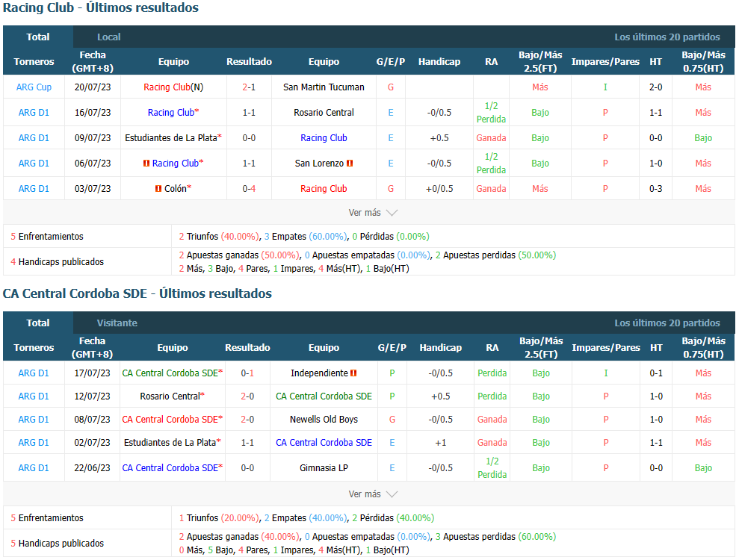Screen dimensions: 739x560
Task: Click the 2-0 half-time score for San Martin Tucuman match
Action: [x=655, y=87]
